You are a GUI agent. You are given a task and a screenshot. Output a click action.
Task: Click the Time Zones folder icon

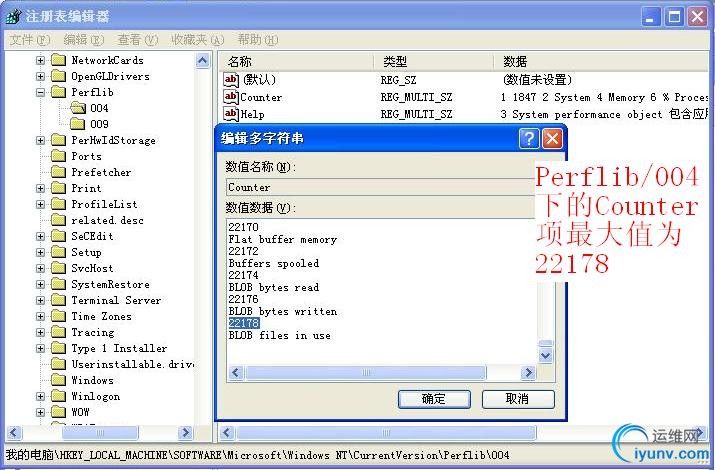(x=58, y=316)
